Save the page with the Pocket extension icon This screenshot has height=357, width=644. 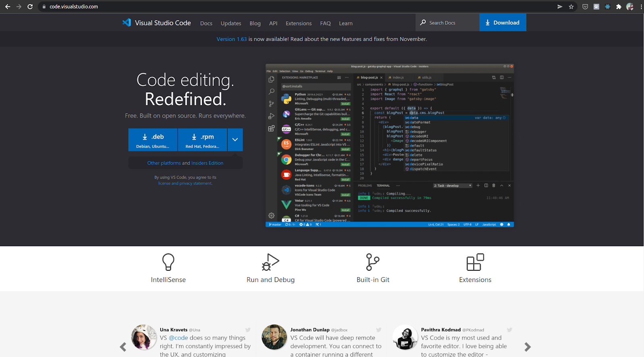[585, 6]
